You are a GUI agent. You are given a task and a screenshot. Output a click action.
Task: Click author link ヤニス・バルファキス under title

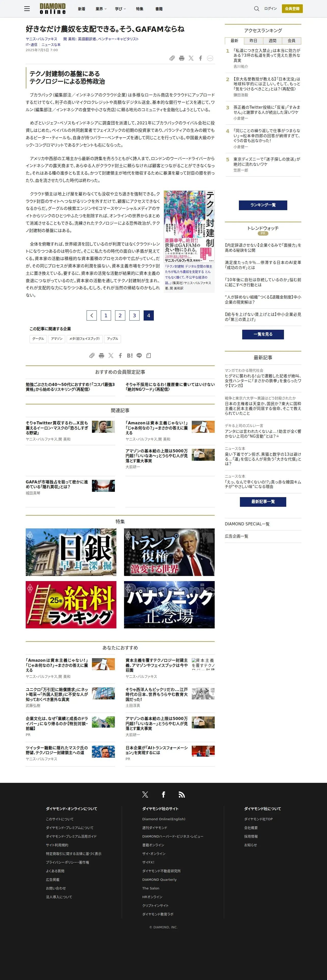pos(42,39)
